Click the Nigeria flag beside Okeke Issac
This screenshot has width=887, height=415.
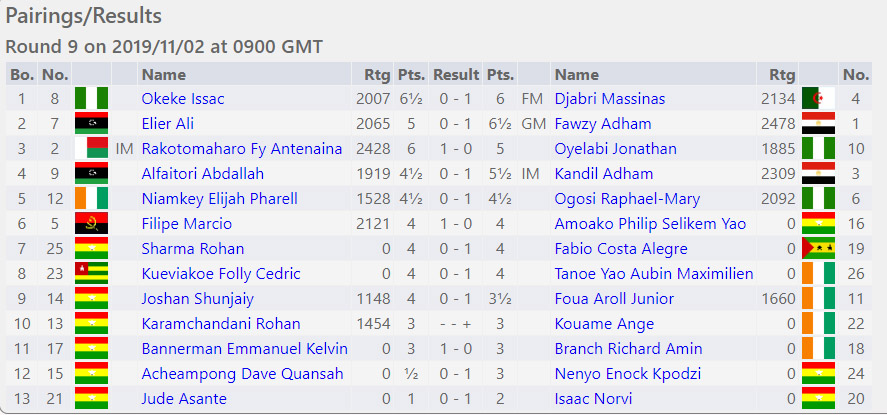tap(91, 99)
